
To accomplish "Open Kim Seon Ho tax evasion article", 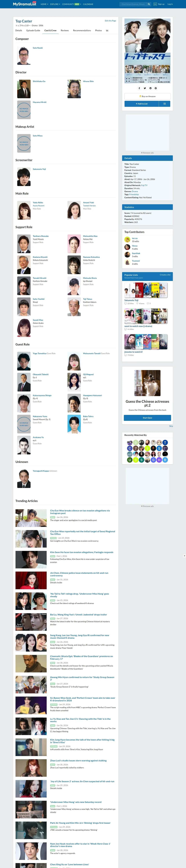I will [82, 552].
